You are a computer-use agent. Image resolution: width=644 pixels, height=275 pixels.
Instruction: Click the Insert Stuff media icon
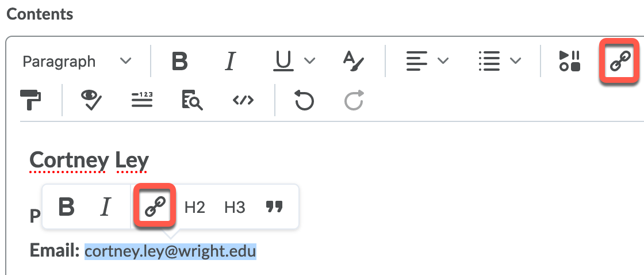(x=569, y=61)
